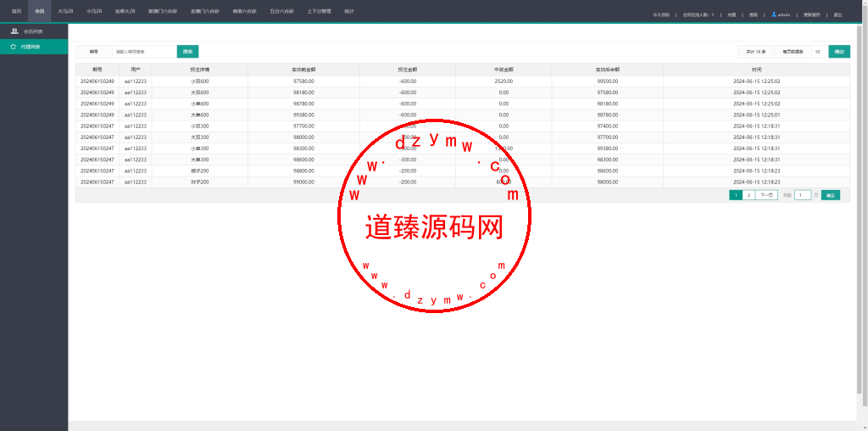Click the 共计 16 条 total count label
This screenshot has width=868, height=431.
point(755,52)
